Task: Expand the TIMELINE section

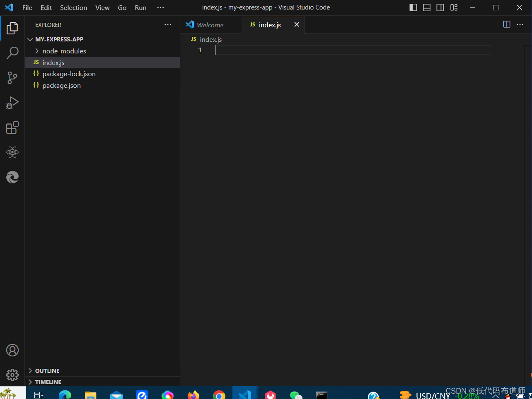Action: point(102,382)
